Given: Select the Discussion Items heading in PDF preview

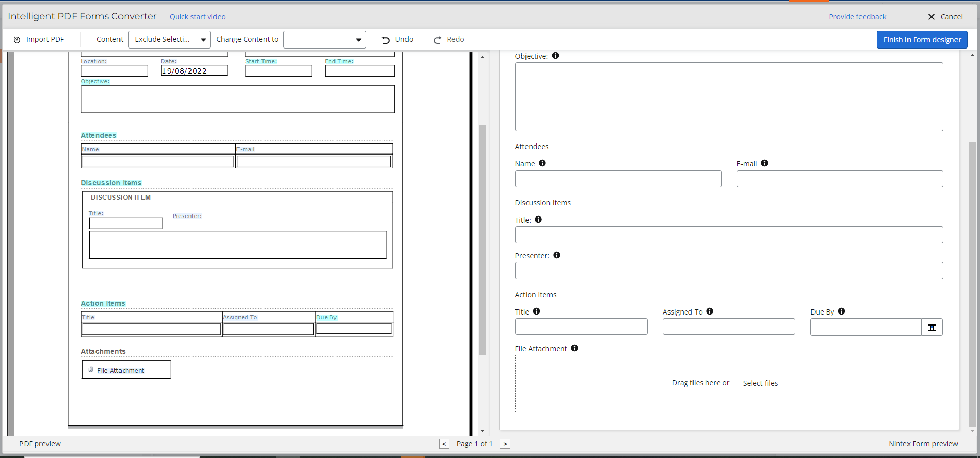Looking at the screenshot, I should click(x=111, y=183).
